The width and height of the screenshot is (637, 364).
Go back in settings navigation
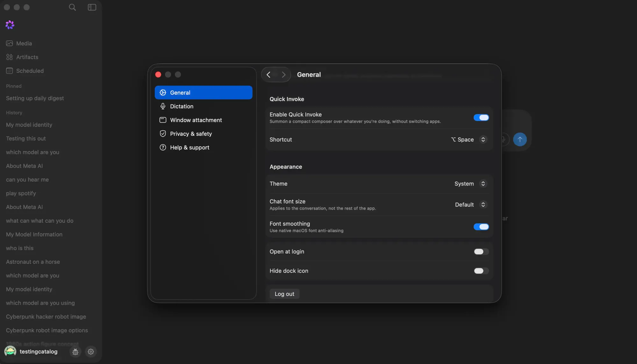coord(268,75)
